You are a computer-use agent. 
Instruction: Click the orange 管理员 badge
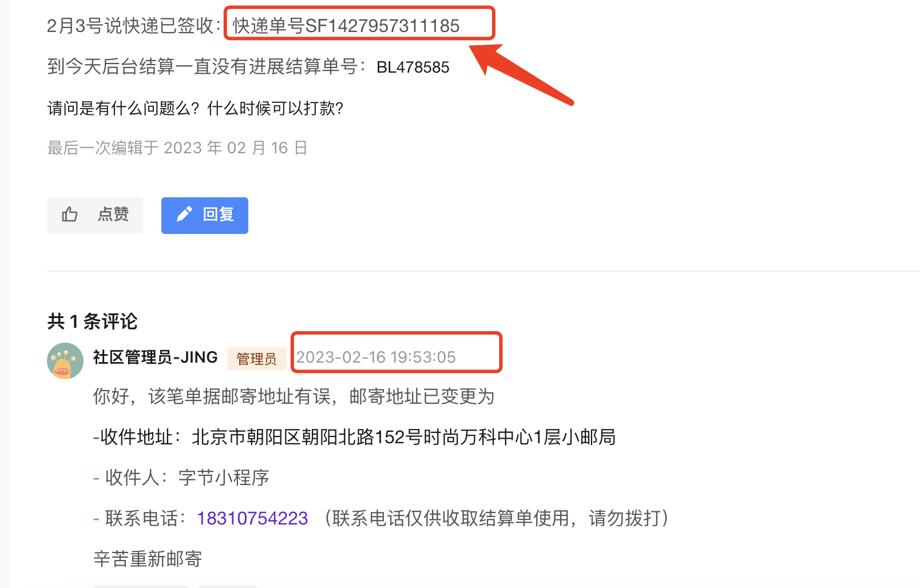(x=257, y=359)
